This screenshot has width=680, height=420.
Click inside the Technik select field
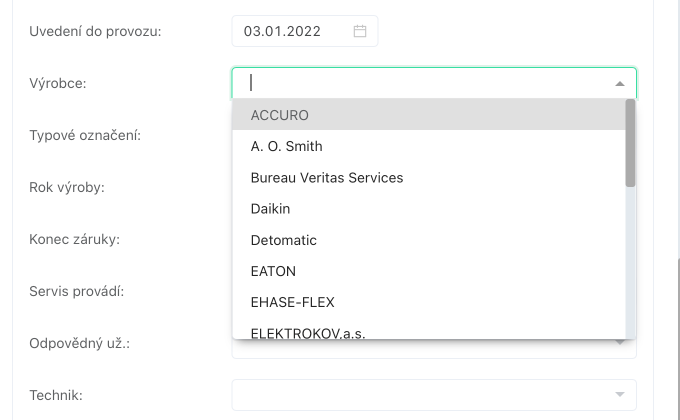point(420,395)
